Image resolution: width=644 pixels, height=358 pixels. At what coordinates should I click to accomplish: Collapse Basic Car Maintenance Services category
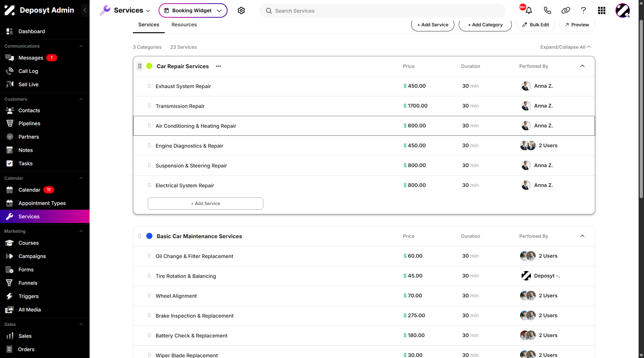[582, 236]
